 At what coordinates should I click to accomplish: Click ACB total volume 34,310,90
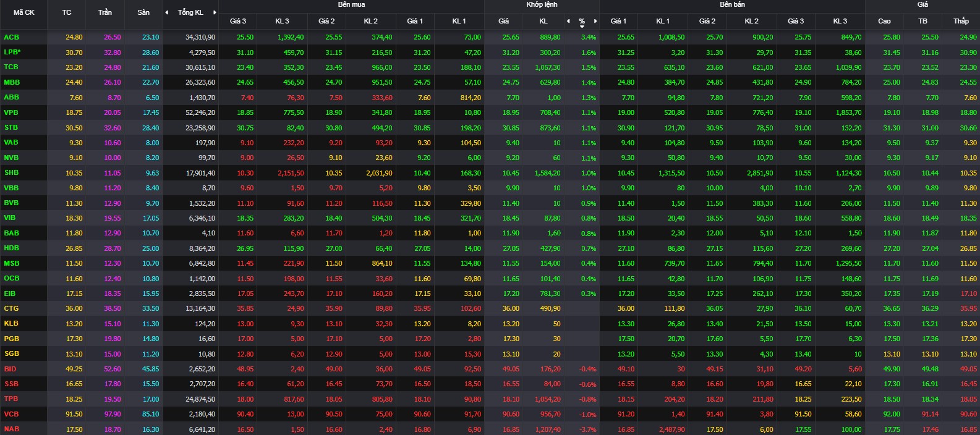200,37
